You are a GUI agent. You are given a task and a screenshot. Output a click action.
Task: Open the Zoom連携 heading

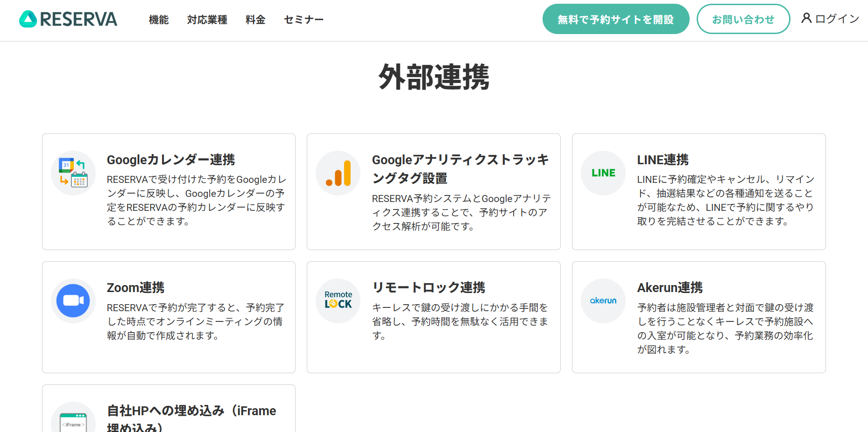pos(136,287)
